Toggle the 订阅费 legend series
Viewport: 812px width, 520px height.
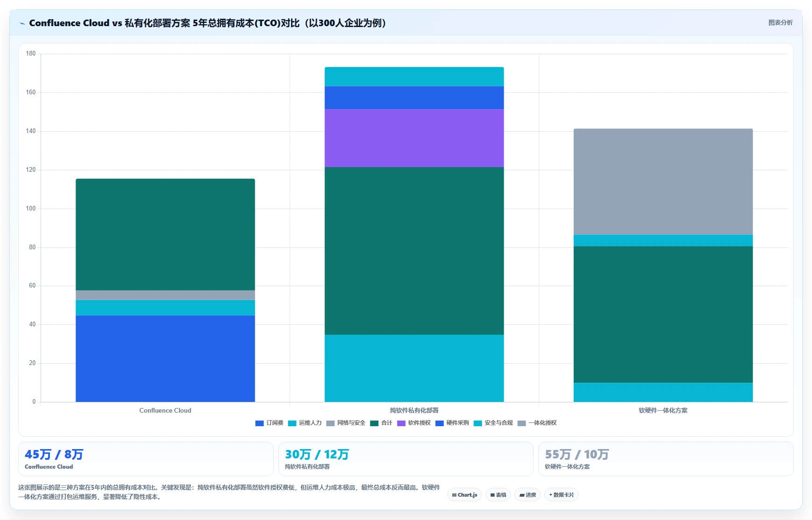click(x=269, y=423)
